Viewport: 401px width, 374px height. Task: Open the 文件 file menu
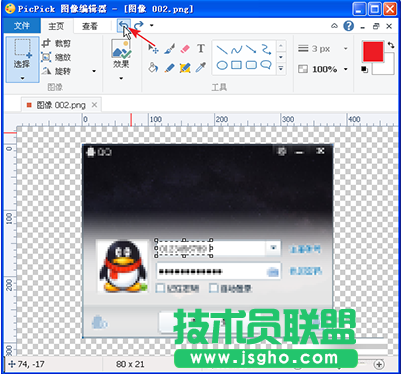[22, 26]
